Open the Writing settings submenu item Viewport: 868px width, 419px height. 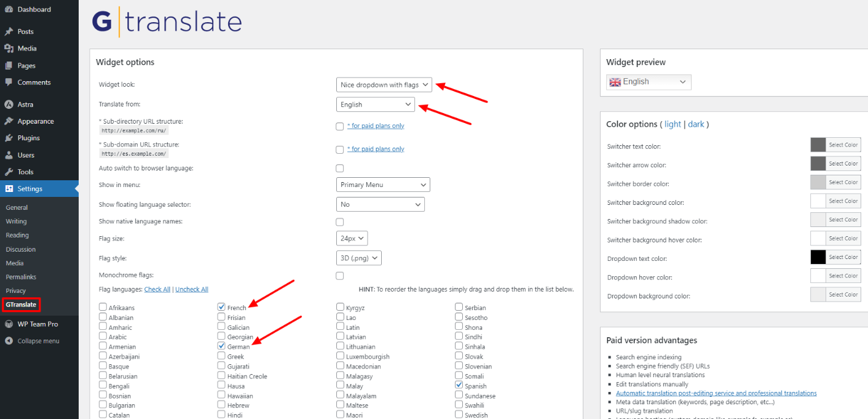click(16, 221)
